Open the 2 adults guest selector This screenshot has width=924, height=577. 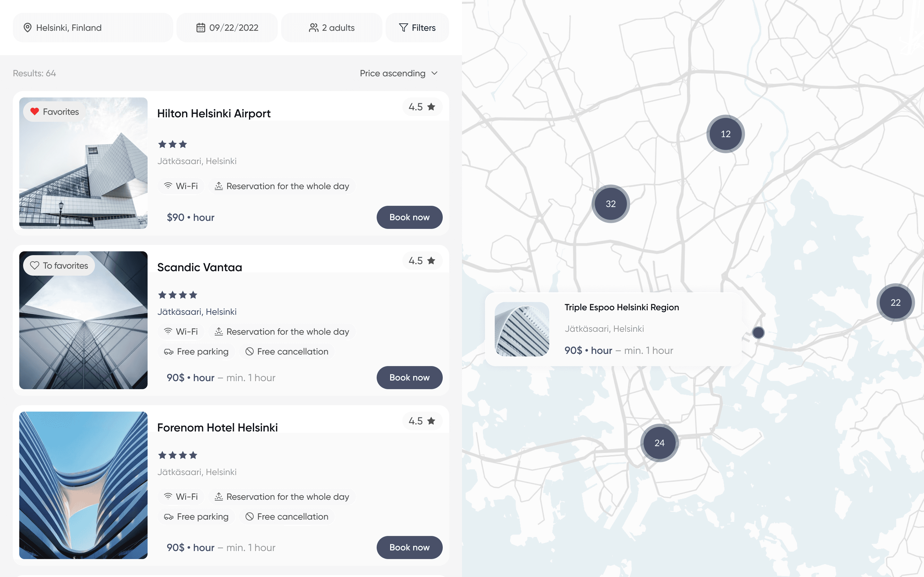click(331, 28)
